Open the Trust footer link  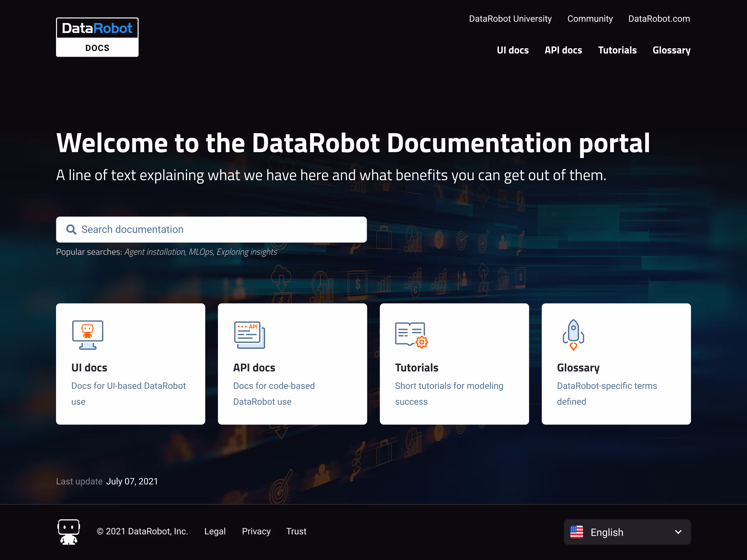(x=296, y=531)
